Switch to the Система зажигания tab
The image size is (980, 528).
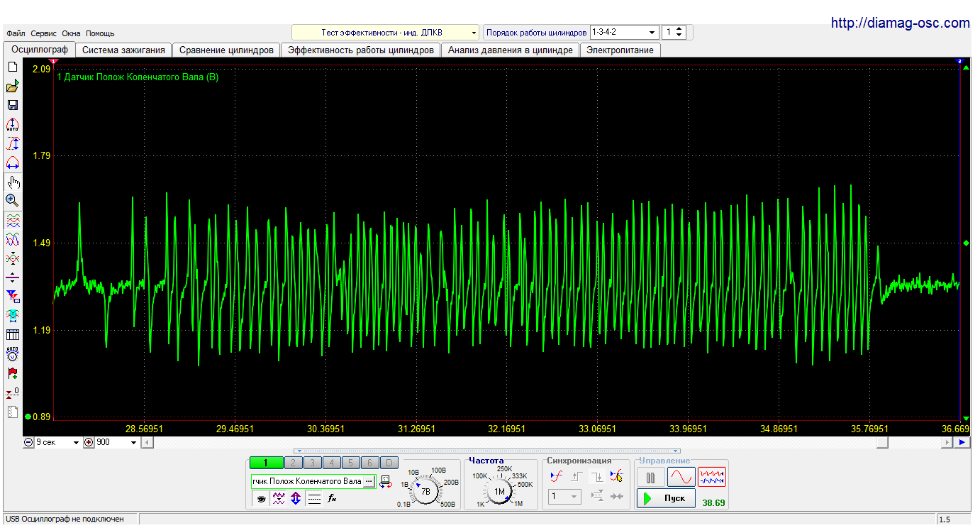click(x=123, y=50)
